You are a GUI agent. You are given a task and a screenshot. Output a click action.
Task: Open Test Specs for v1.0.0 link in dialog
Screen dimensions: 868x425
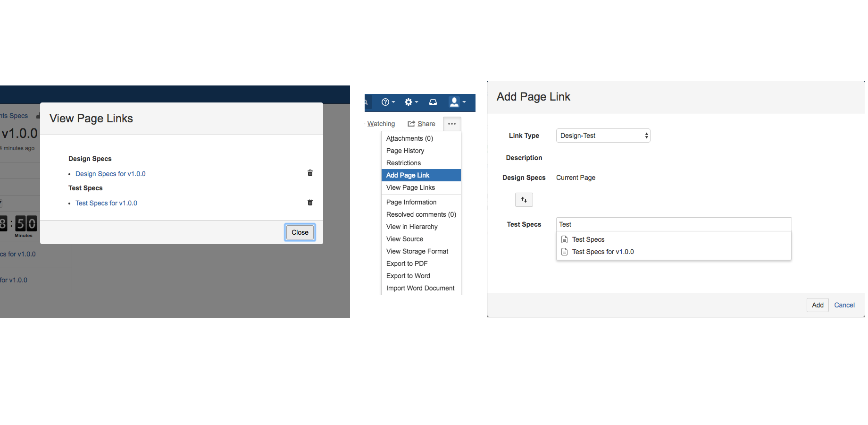tap(106, 203)
